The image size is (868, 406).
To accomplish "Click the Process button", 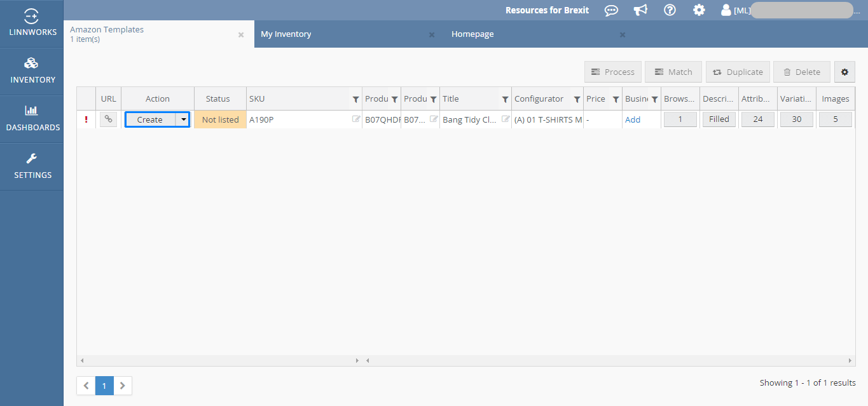I will pos(613,72).
